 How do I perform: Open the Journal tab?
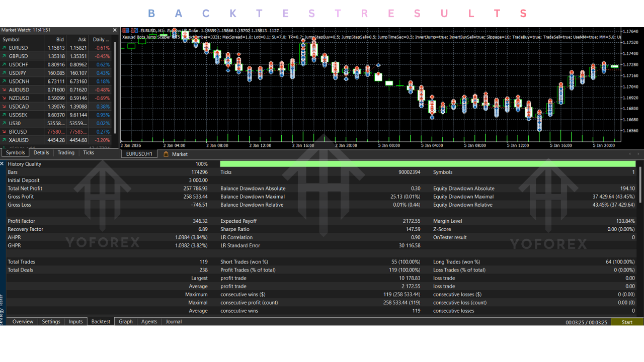coord(174,322)
